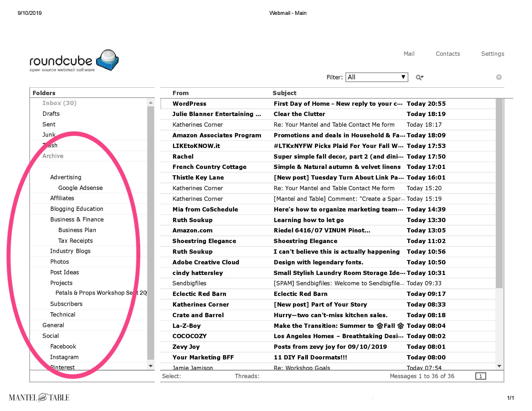Open the Social folder
This screenshot has height=411, width=532.
(88, 336)
